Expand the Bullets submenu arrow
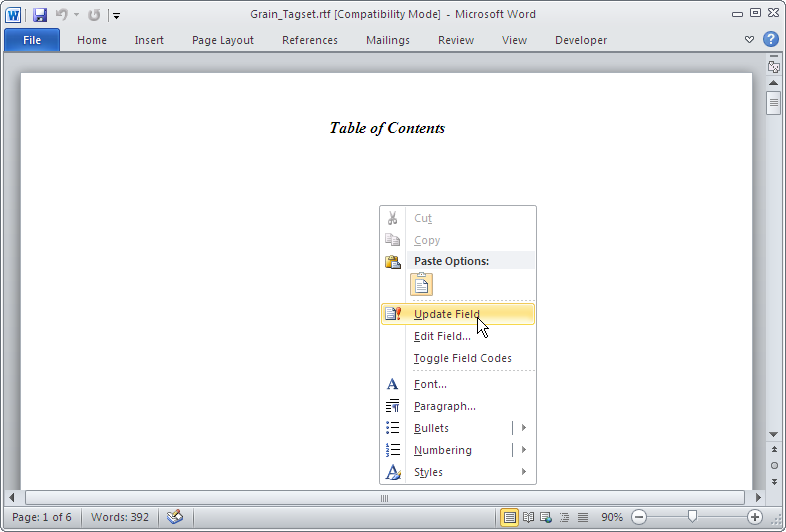The image size is (786, 532). pyautogui.click(x=524, y=428)
